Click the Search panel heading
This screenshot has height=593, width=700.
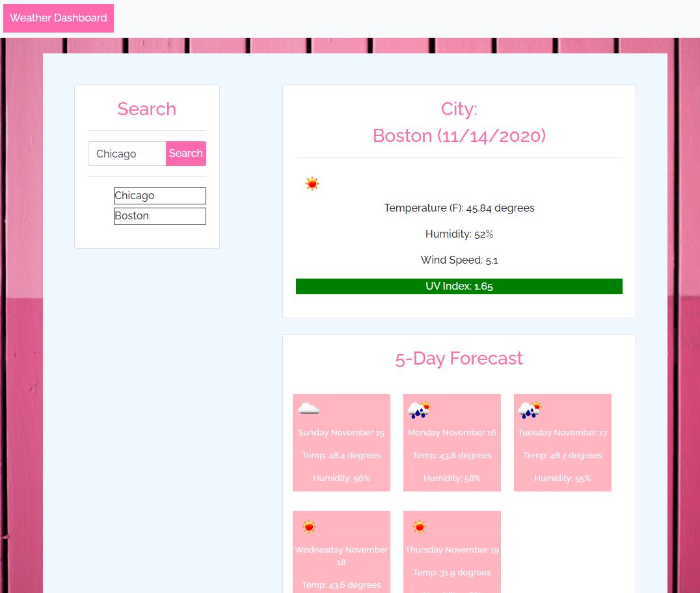146,109
